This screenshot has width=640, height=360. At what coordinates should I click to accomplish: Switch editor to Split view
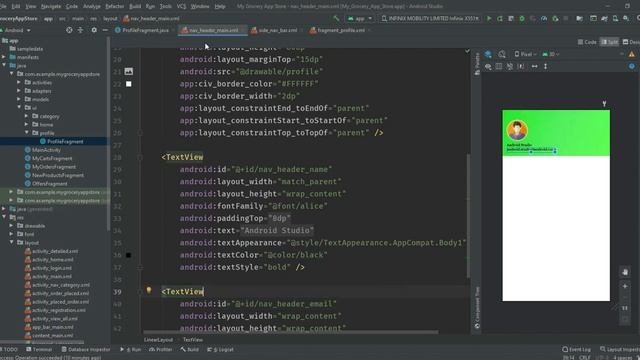(609, 42)
